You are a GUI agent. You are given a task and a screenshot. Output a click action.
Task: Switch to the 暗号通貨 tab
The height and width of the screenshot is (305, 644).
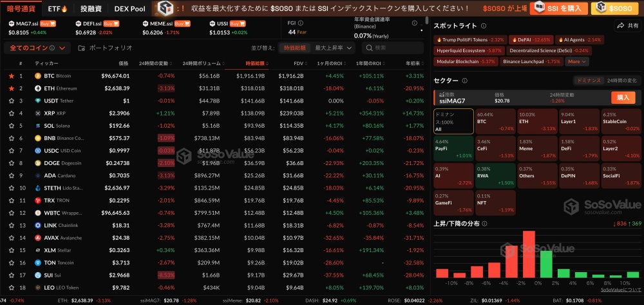pos(21,8)
